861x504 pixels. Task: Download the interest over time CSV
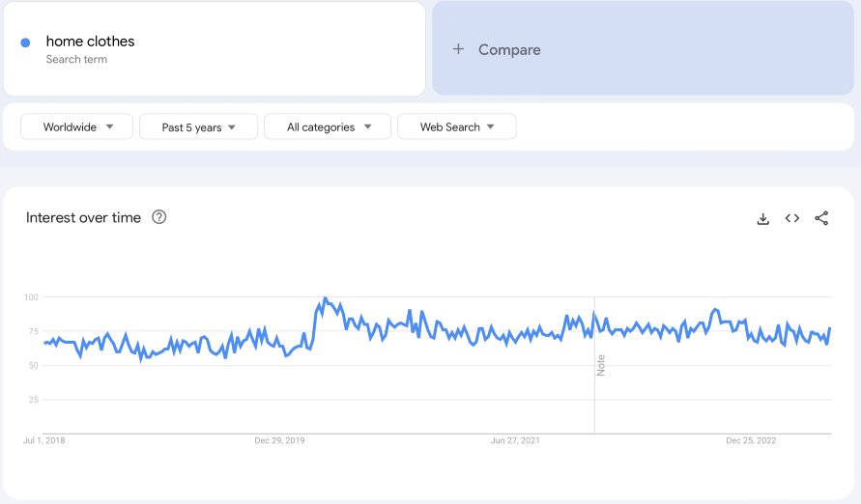coord(762,219)
